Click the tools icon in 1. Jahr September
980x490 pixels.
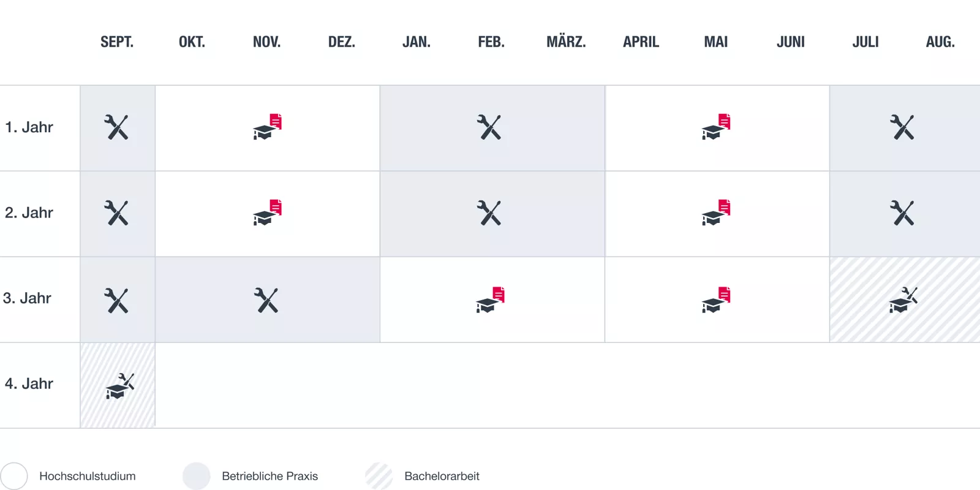116,127
